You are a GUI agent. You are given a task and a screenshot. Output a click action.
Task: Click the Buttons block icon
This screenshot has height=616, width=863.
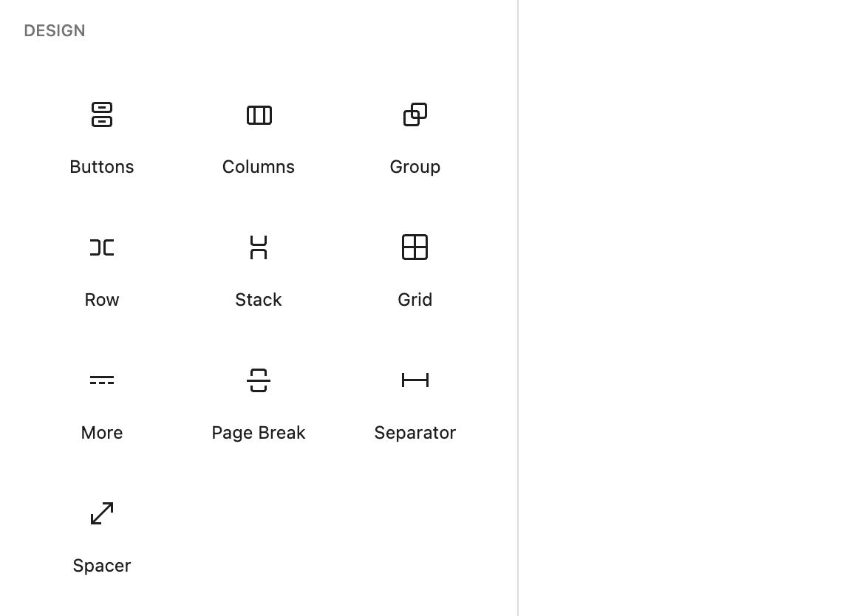pos(102,115)
